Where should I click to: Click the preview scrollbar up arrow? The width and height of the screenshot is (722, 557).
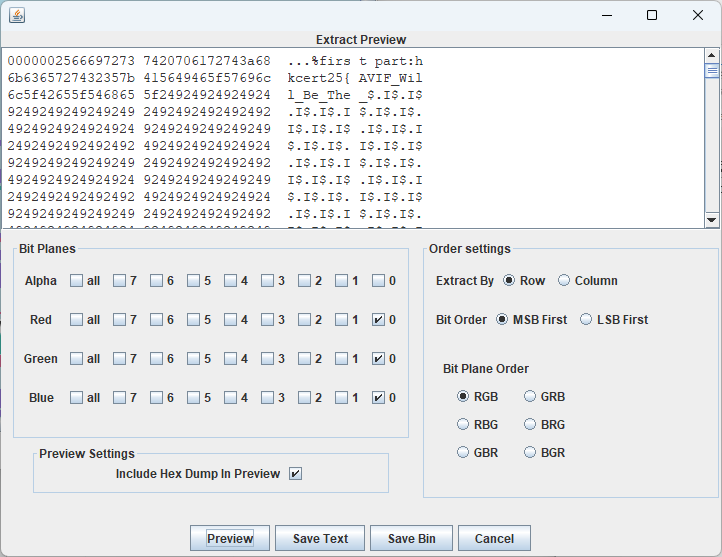click(x=711, y=55)
